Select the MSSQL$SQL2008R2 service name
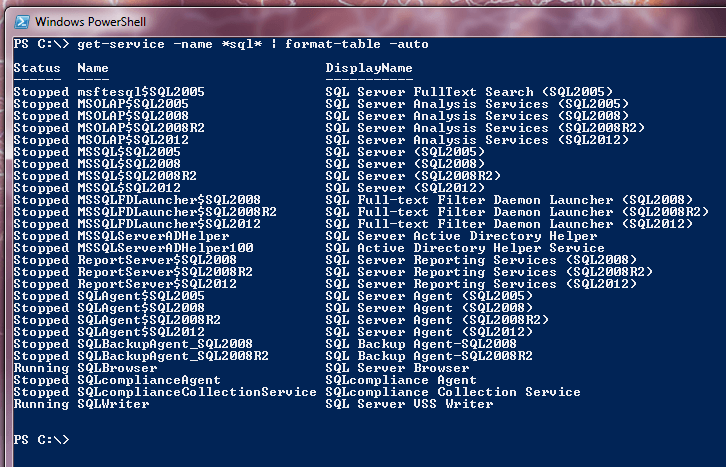Screen dimensions: 726x467 (x=137, y=176)
